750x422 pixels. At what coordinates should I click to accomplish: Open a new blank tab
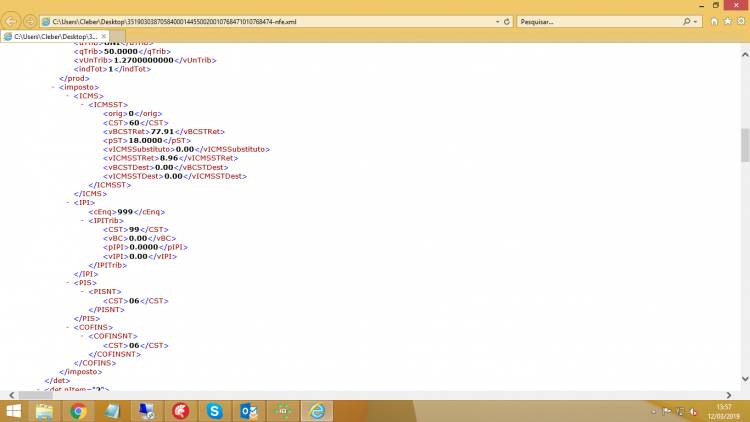(x=118, y=36)
